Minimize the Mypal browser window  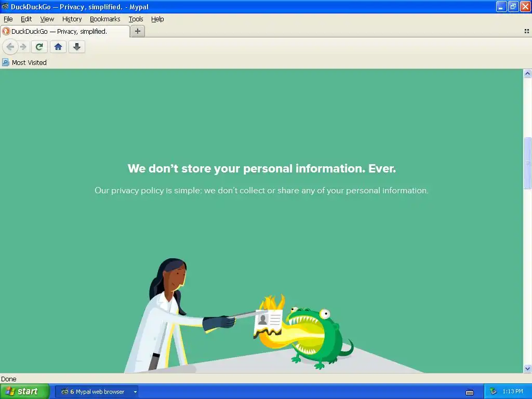pos(501,6)
